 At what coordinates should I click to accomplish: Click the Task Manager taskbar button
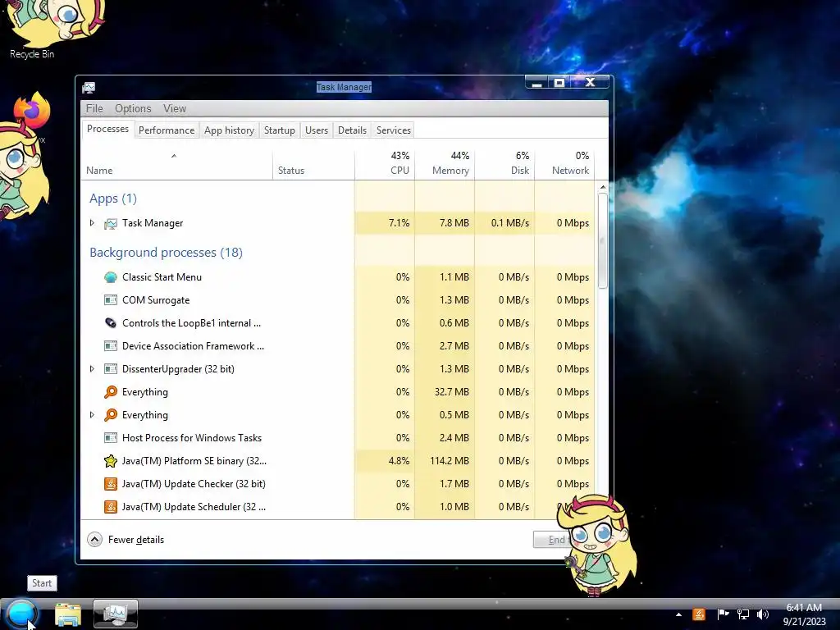coord(115,614)
